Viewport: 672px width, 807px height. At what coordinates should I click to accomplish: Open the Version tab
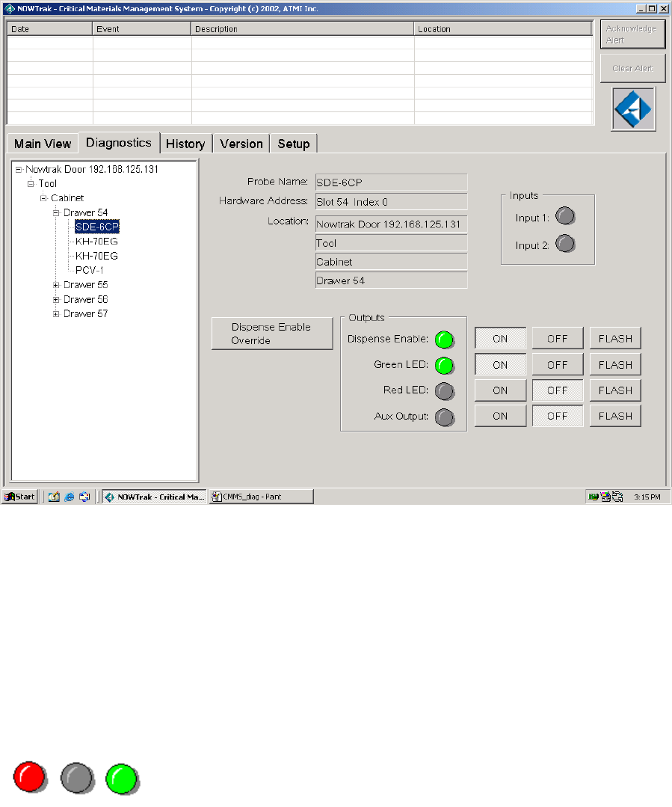click(x=241, y=144)
